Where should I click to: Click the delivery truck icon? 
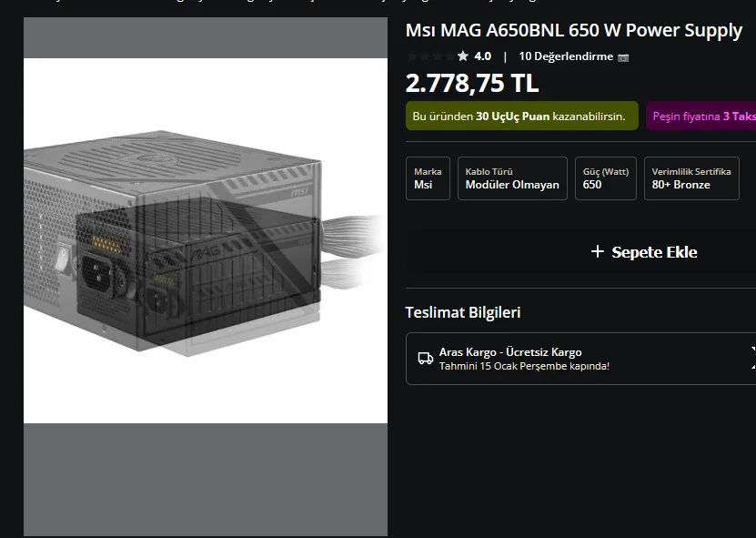[x=425, y=359]
